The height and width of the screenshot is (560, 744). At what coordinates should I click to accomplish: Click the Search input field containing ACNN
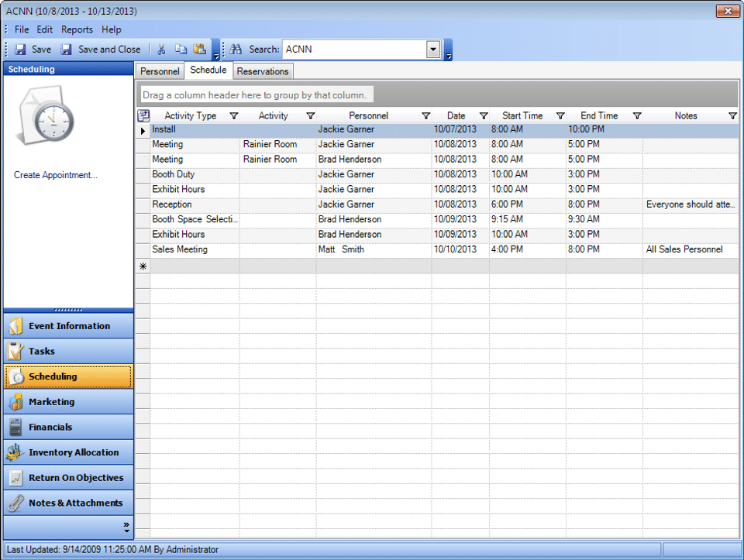pyautogui.click(x=355, y=50)
